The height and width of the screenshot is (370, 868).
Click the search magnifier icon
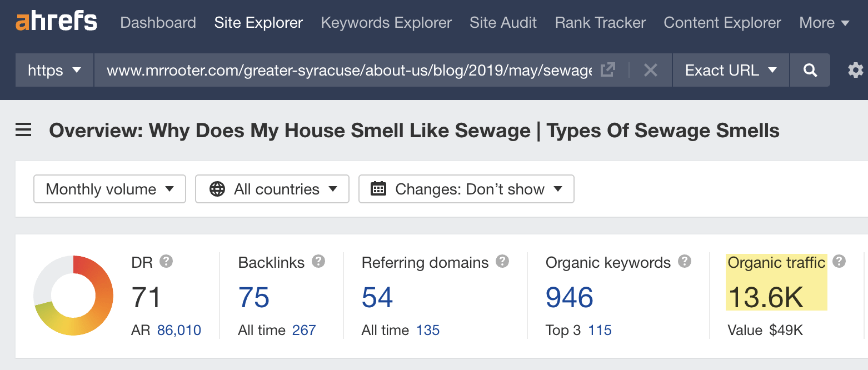pyautogui.click(x=810, y=70)
